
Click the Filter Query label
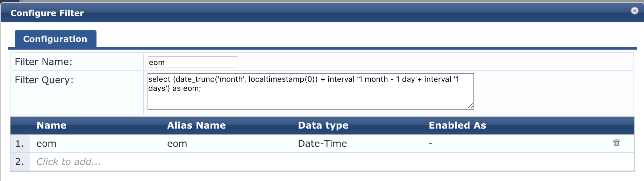[x=44, y=80]
